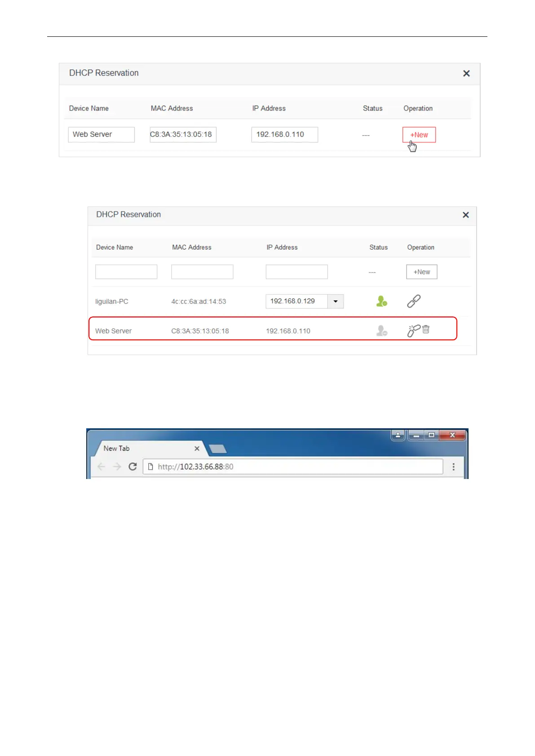Click empty MAC Address field in second dialog

pyautogui.click(x=202, y=272)
